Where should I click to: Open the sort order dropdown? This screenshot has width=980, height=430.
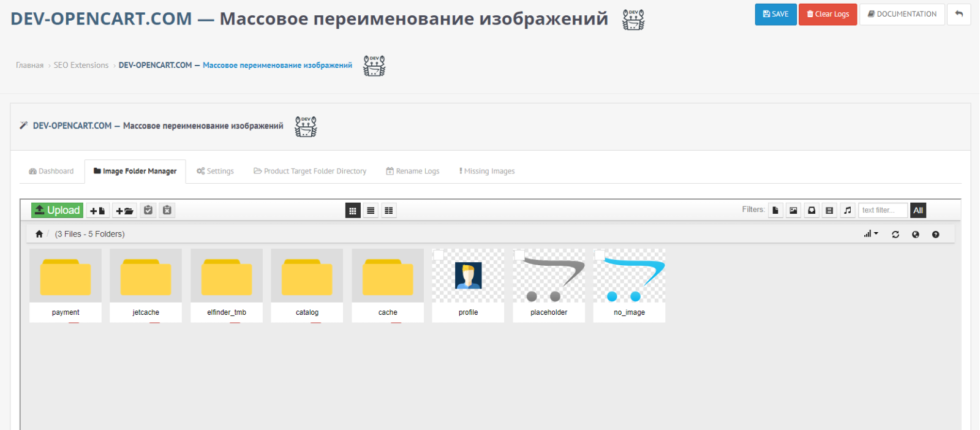coord(871,234)
